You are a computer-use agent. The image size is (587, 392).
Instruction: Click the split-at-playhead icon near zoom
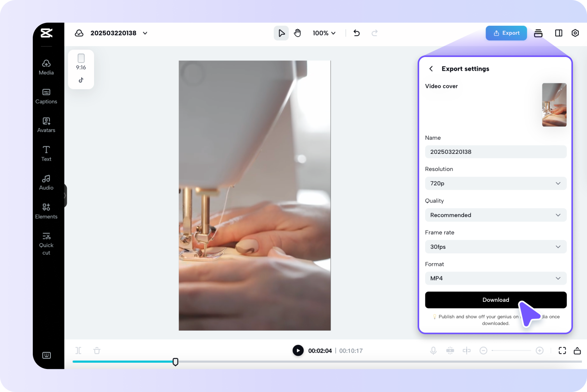[x=466, y=351]
